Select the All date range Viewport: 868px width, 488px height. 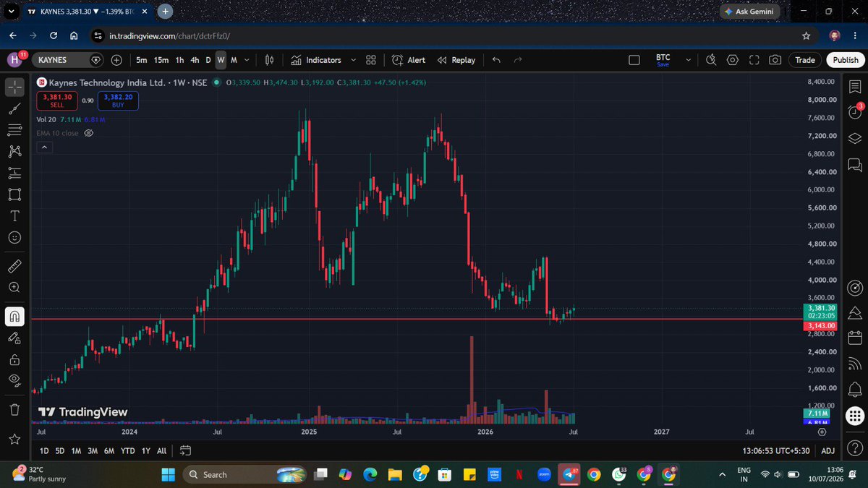(161, 451)
